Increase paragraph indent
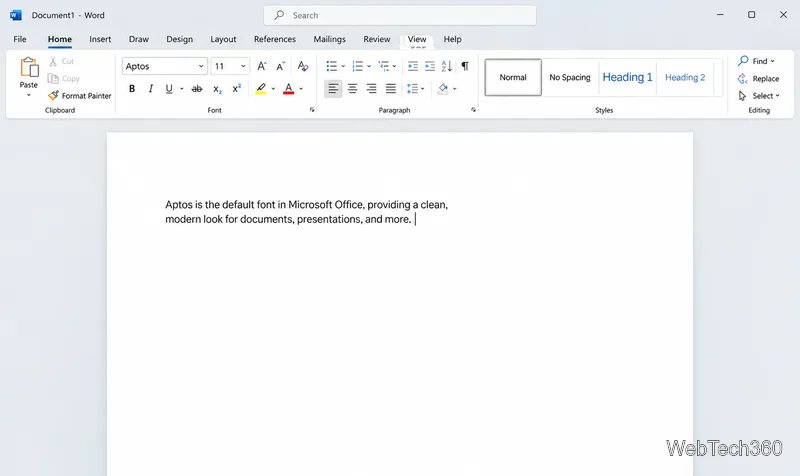The image size is (800, 476). click(x=430, y=66)
